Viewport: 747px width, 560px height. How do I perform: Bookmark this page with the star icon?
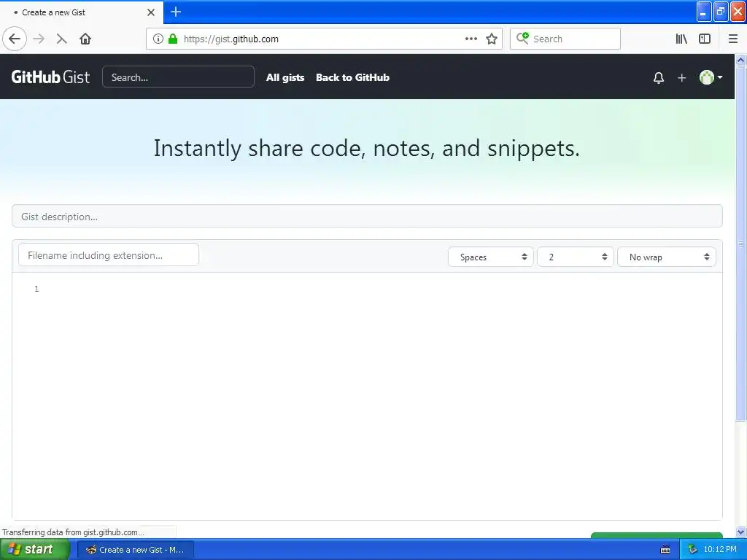[492, 39]
